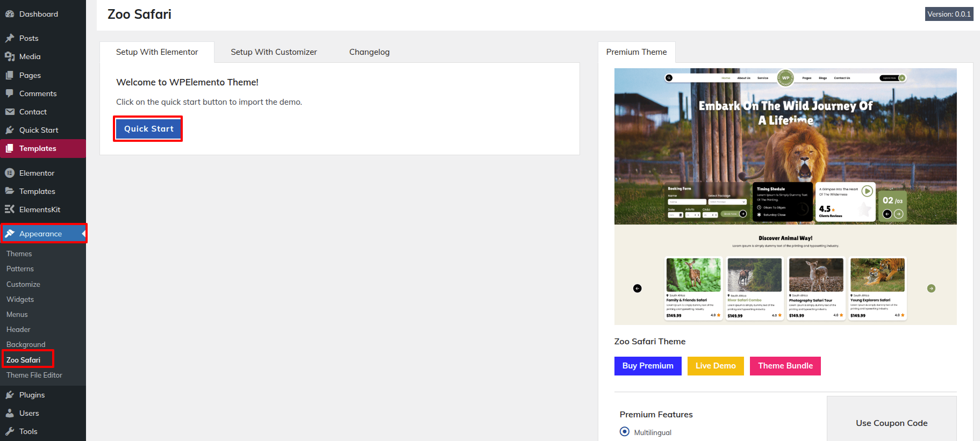980x441 pixels.
Task: Switch to Setup With Customizer tab
Action: pyautogui.click(x=274, y=52)
